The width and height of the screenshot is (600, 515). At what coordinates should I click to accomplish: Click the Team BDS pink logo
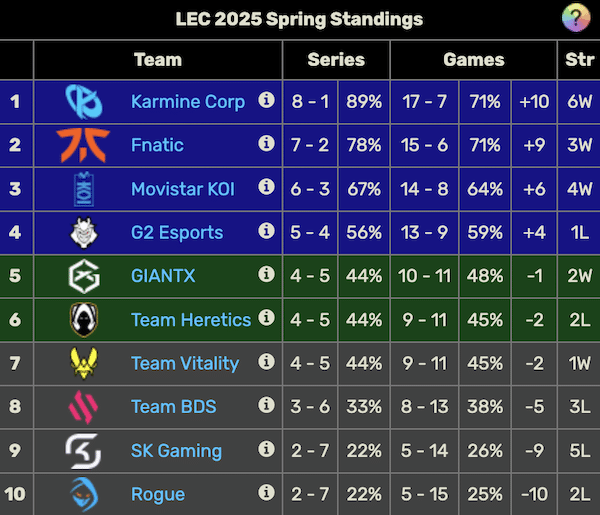click(x=82, y=406)
